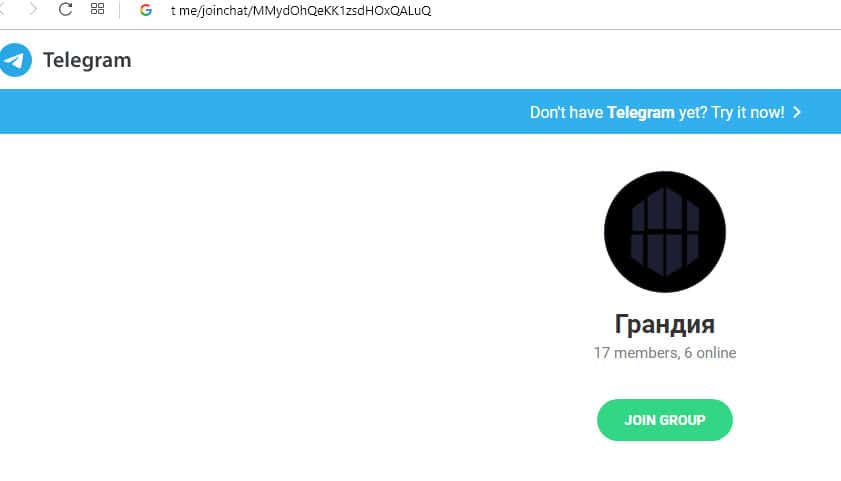Open the Грандия group avatar image
Screen dimensions: 841x481
(665, 232)
